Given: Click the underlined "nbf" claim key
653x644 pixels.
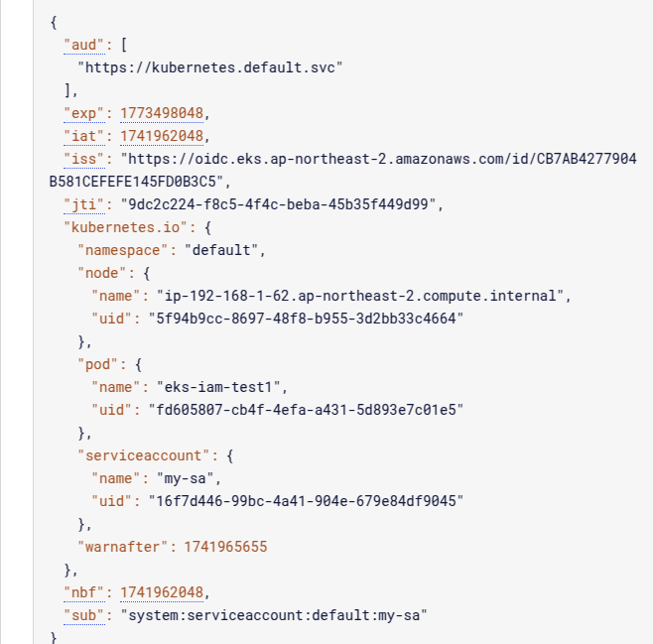Looking at the screenshot, I should (x=84, y=592).
